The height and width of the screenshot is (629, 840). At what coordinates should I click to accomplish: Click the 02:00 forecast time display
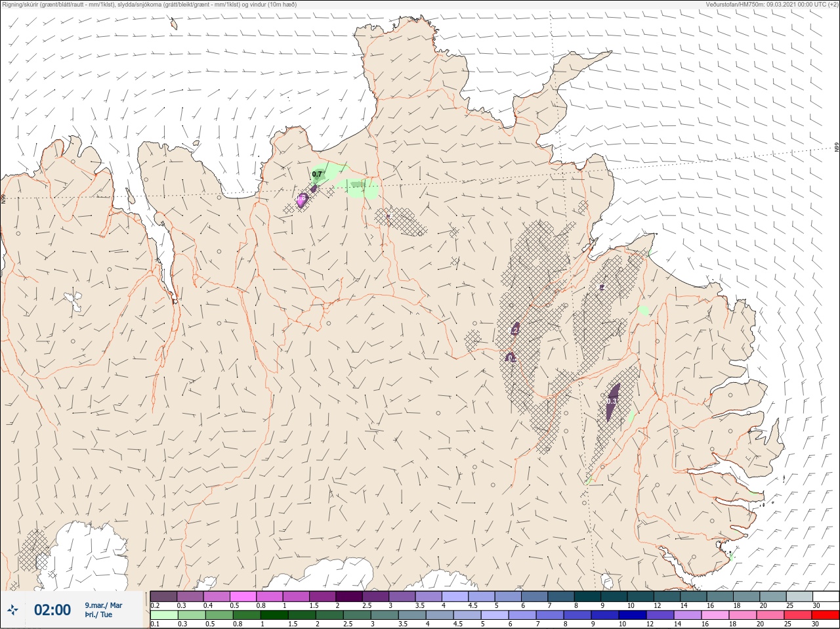click(52, 610)
